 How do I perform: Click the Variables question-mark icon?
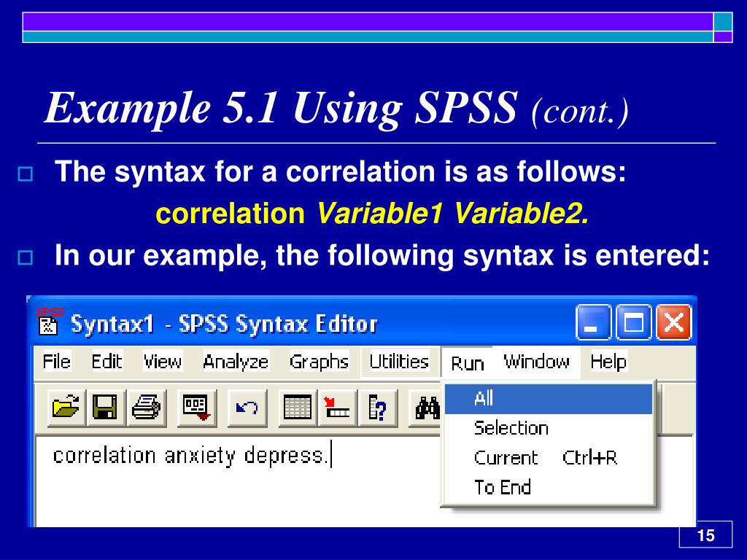[378, 408]
